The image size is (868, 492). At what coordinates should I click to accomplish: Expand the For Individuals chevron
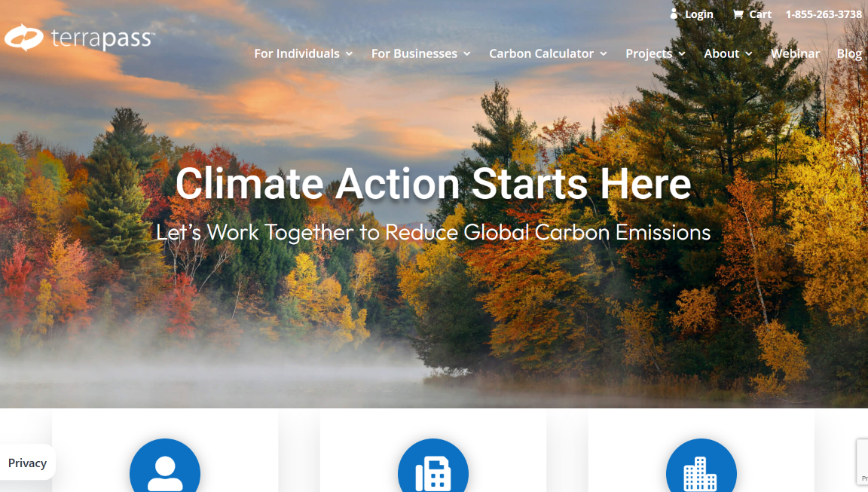(350, 53)
